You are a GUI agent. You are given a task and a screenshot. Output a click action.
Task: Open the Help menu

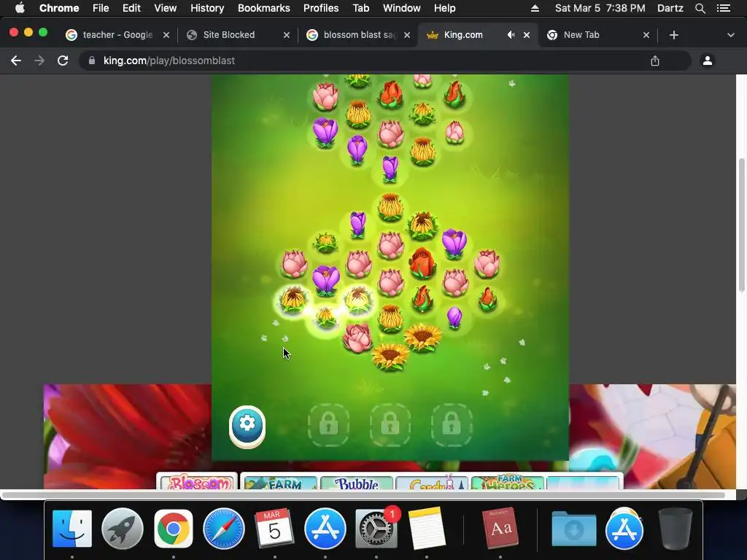pyautogui.click(x=444, y=8)
